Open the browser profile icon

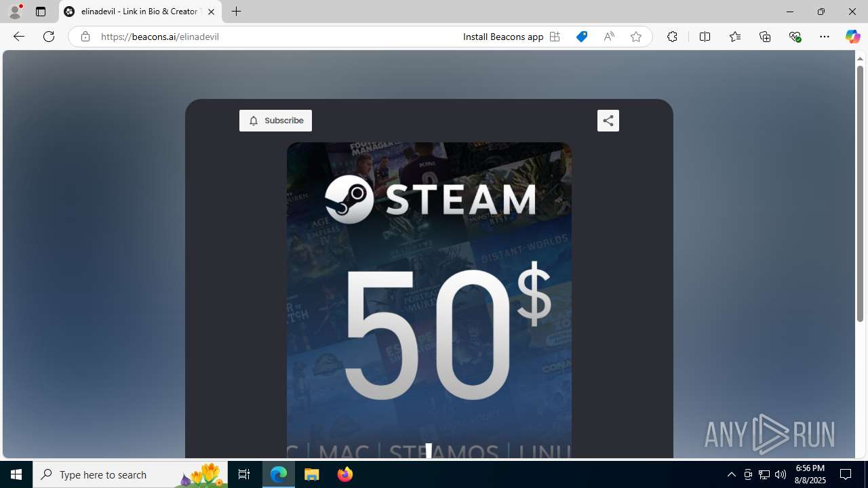coord(15,12)
